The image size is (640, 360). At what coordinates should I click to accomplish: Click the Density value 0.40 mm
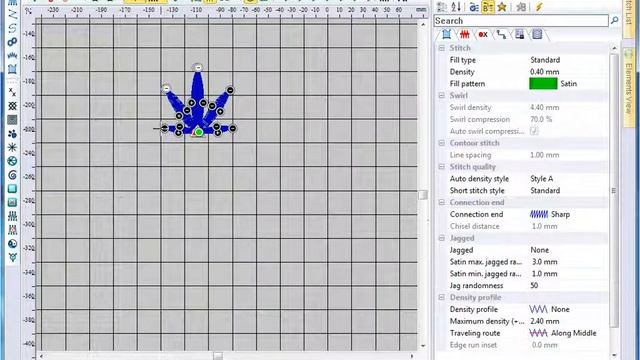pos(544,72)
